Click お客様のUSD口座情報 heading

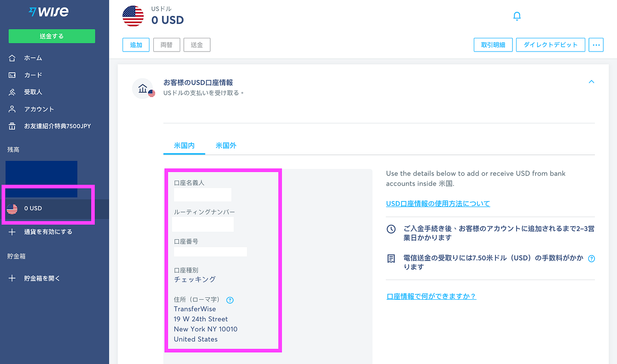[198, 82]
